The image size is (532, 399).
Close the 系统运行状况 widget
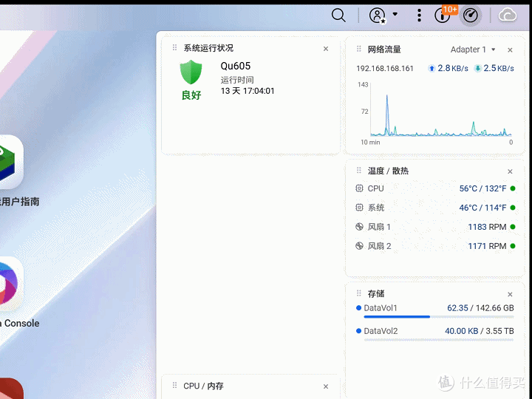click(326, 49)
